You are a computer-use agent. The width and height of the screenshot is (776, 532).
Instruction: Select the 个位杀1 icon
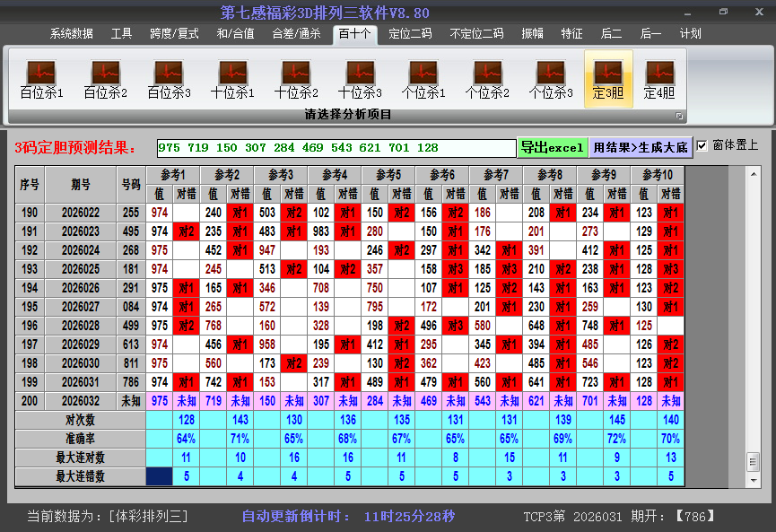(x=423, y=79)
